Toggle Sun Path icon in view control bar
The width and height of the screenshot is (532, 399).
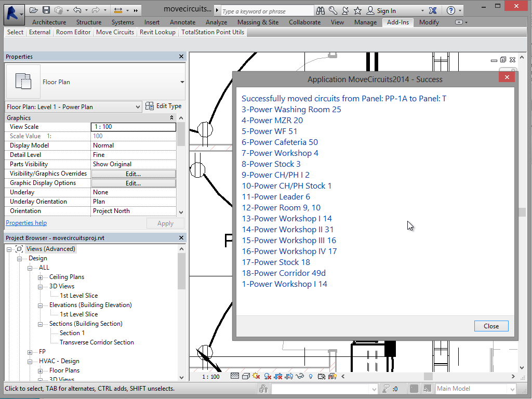click(256, 376)
